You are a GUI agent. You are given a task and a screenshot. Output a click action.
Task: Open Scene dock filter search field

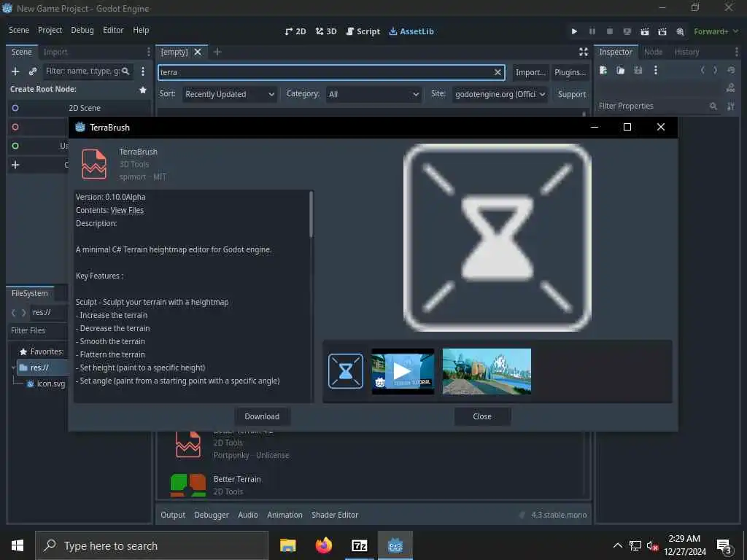88,71
